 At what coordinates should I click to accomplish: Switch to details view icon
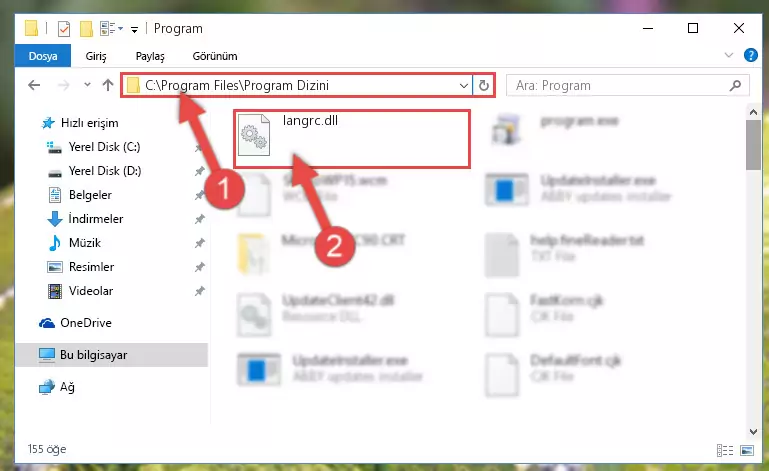click(x=725, y=450)
